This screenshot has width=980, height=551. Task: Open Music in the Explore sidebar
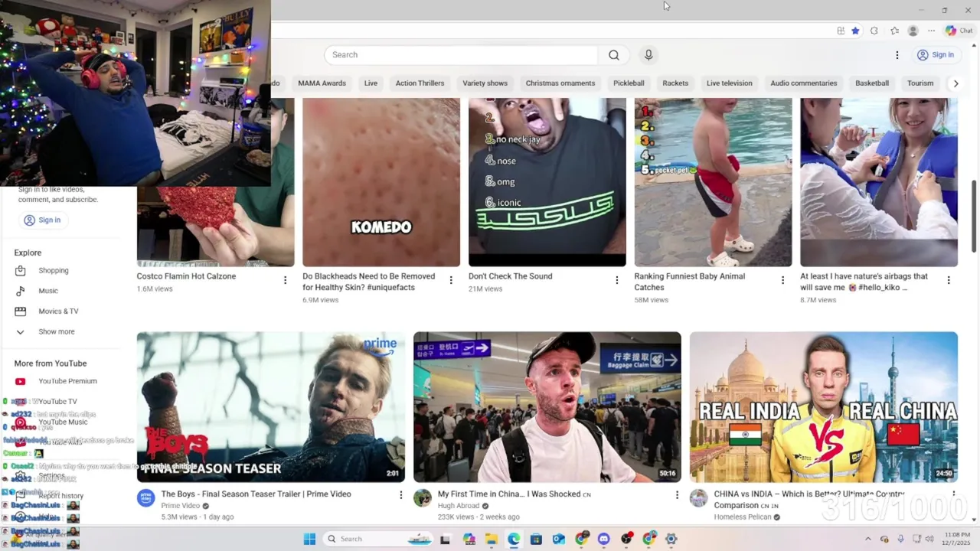pyautogui.click(x=48, y=291)
